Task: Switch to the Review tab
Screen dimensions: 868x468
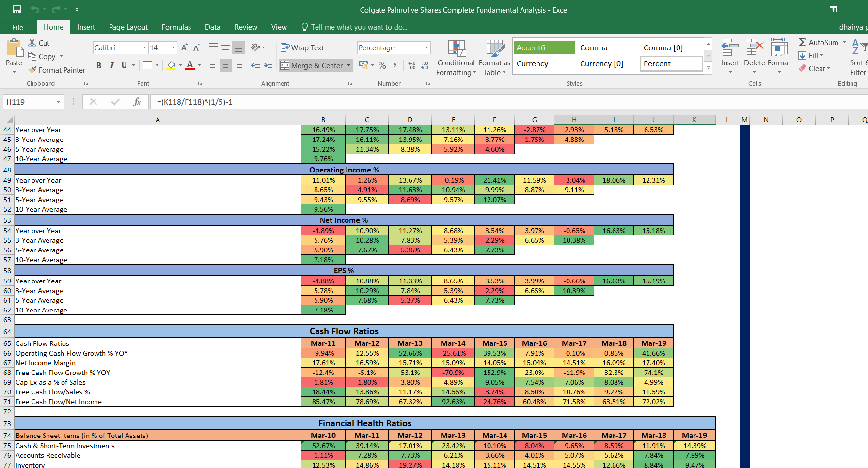Action: (x=246, y=27)
